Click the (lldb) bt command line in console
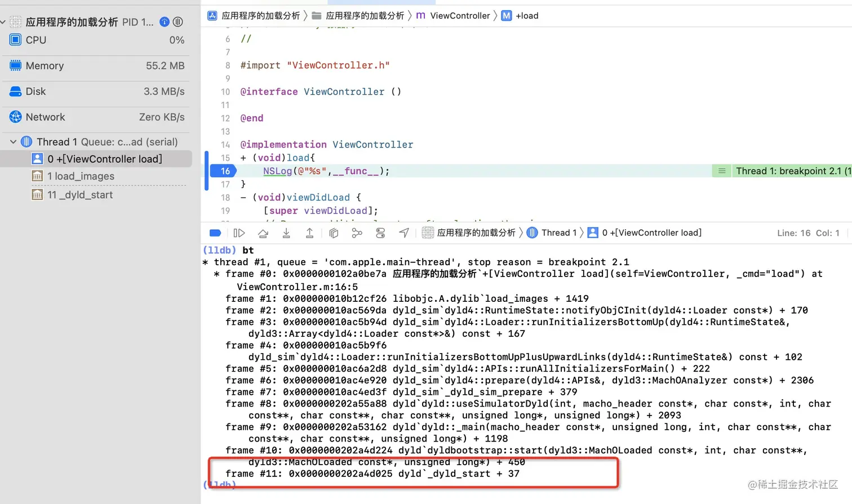Image resolution: width=852 pixels, height=504 pixels. tap(228, 250)
